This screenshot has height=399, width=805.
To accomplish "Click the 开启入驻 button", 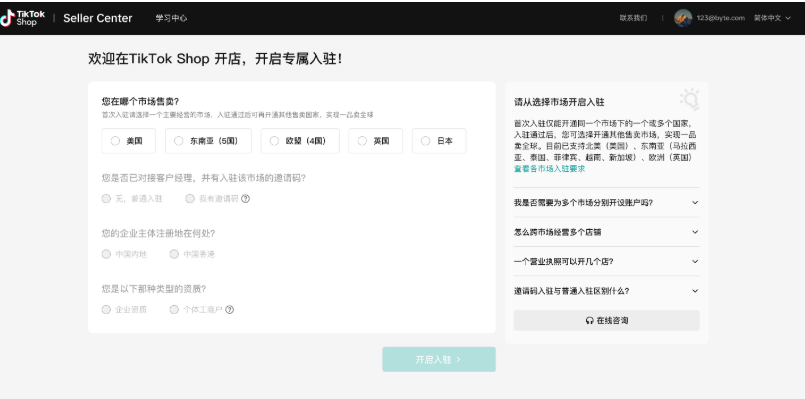I will pyautogui.click(x=439, y=359).
